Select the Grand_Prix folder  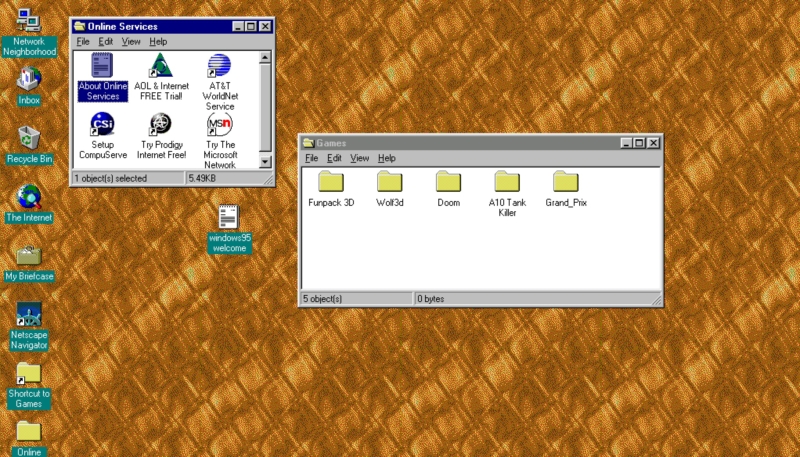(x=566, y=182)
